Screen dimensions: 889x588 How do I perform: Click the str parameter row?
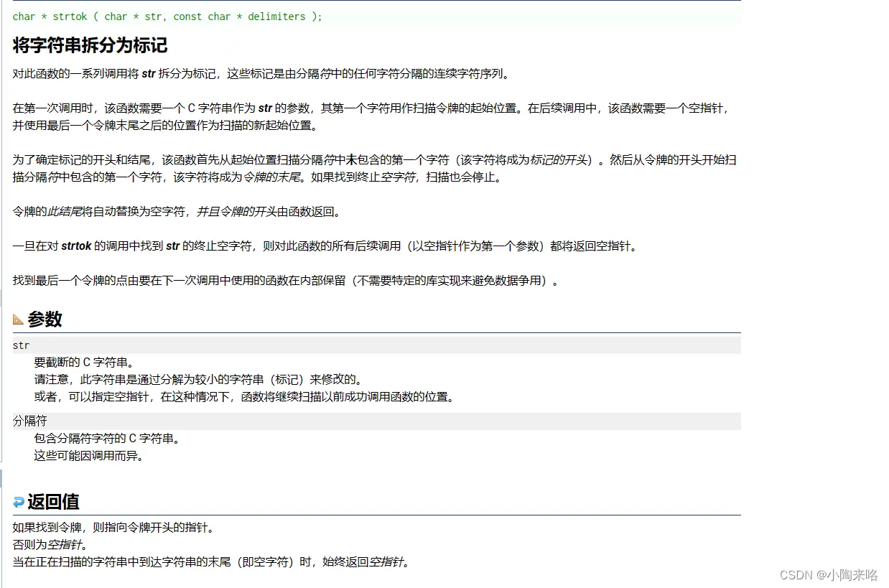(21, 345)
